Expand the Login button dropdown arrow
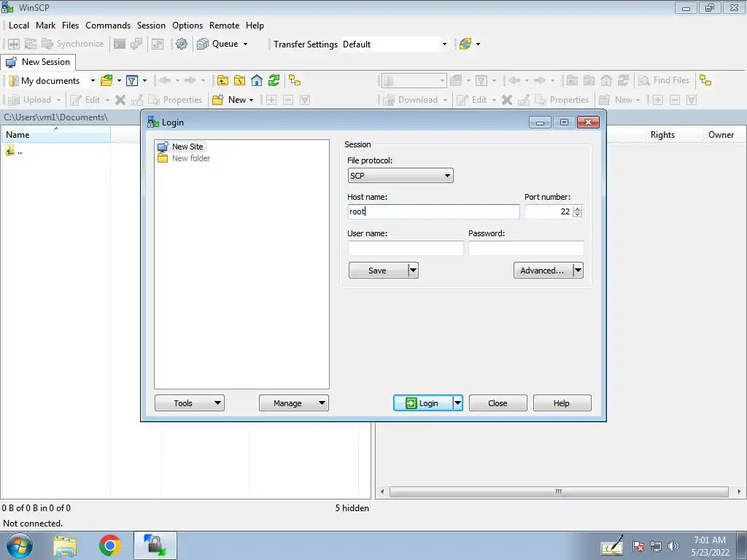This screenshot has height=560, width=747. pos(457,403)
